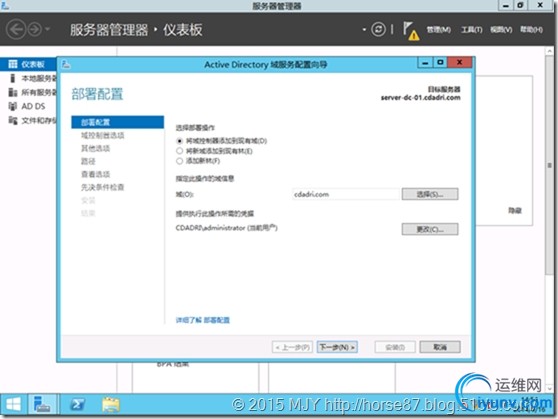Click the wizard title bar icon
Image resolution: width=558 pixels, height=419 pixels.
[x=66, y=64]
